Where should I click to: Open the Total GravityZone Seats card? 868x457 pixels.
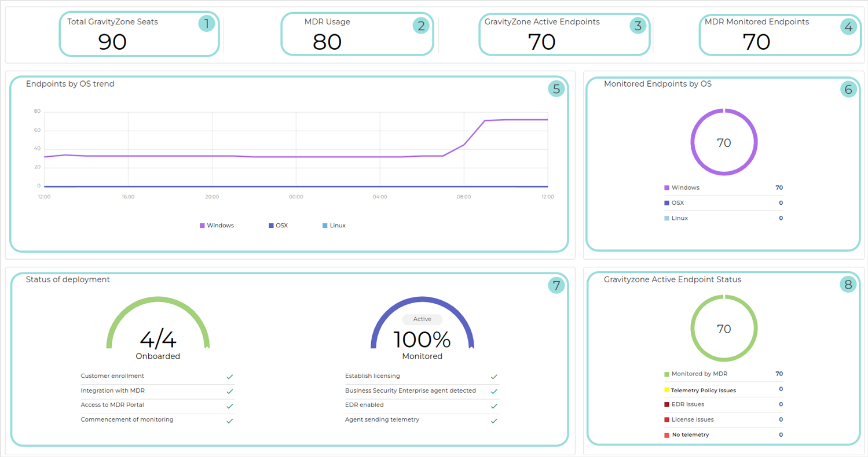pyautogui.click(x=139, y=34)
